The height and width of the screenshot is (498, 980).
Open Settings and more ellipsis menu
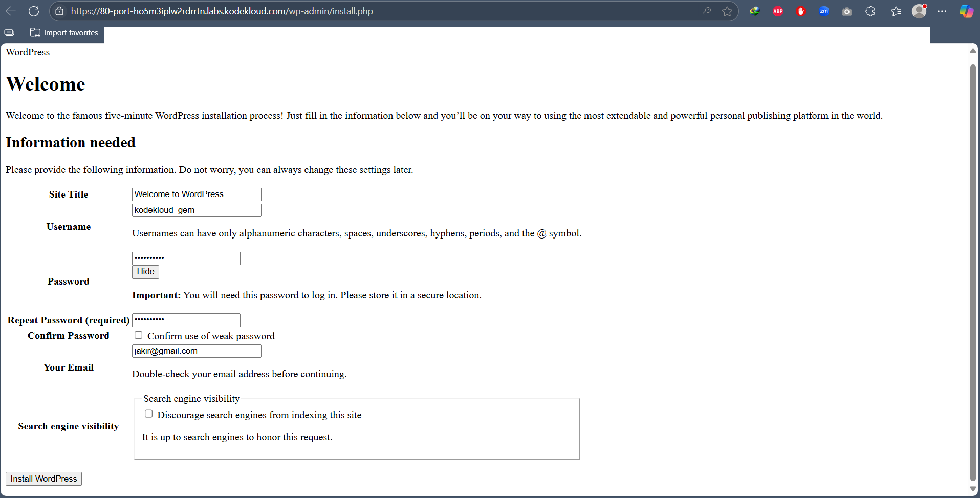point(942,11)
